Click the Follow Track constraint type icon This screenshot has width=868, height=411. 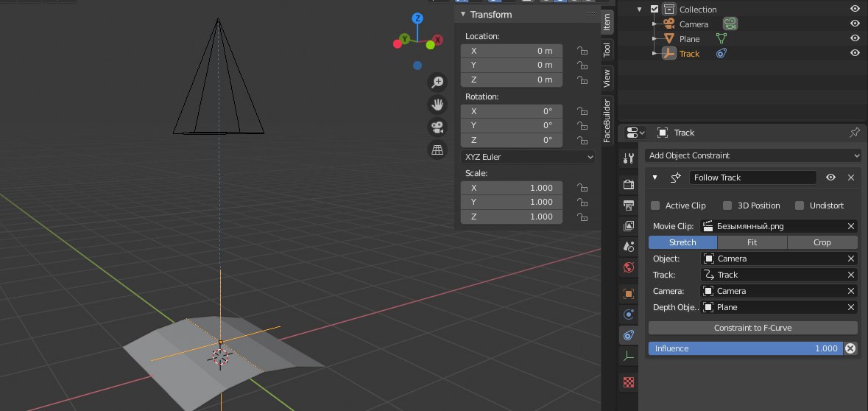point(675,178)
